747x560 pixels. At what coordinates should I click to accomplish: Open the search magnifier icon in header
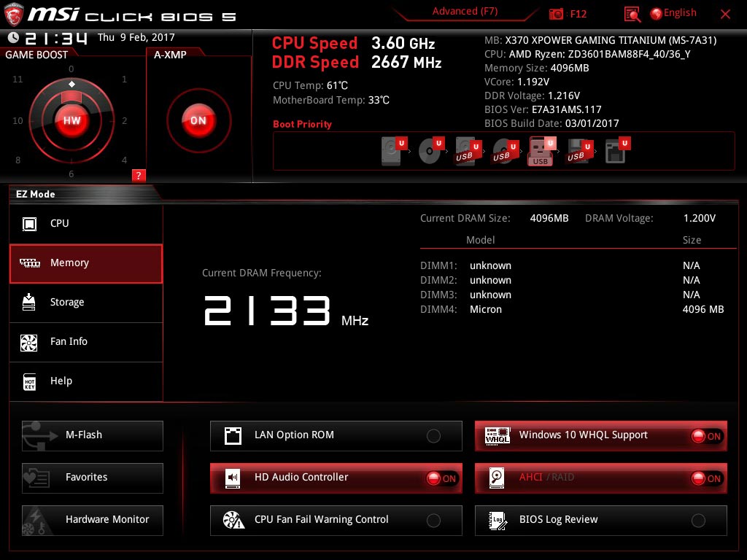(x=632, y=14)
